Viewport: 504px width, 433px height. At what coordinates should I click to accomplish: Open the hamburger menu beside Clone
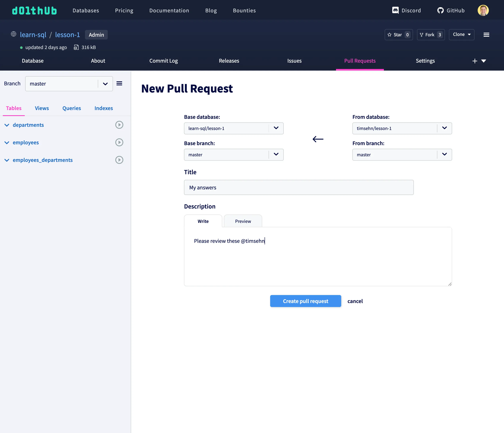click(486, 35)
